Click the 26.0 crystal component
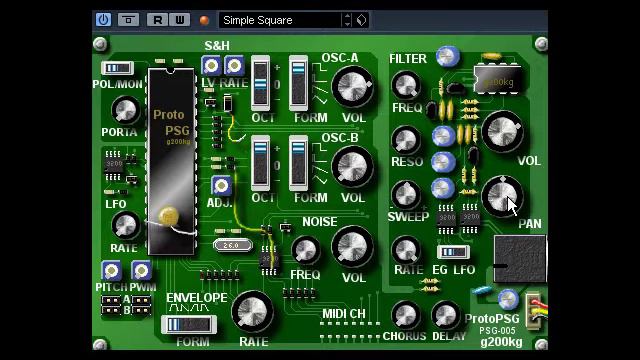640x360 pixels. click(232, 245)
